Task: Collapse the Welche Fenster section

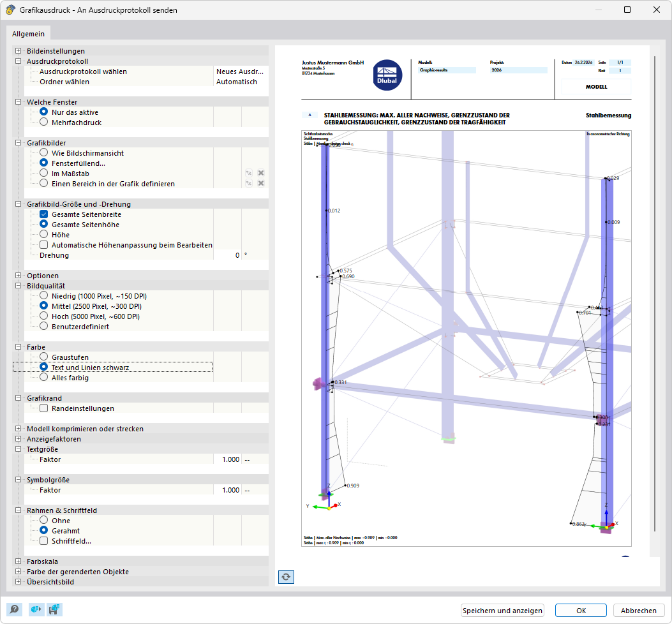Action: (x=18, y=102)
